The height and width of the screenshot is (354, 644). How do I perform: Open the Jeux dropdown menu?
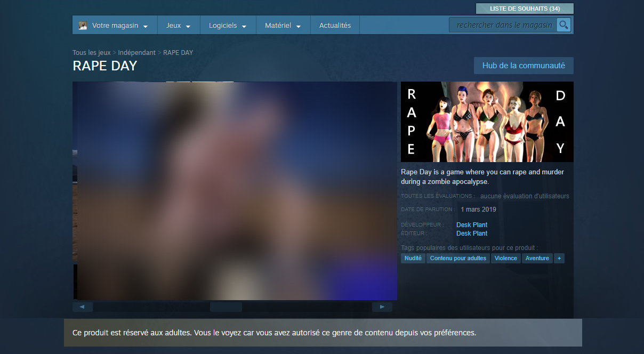pyautogui.click(x=178, y=26)
